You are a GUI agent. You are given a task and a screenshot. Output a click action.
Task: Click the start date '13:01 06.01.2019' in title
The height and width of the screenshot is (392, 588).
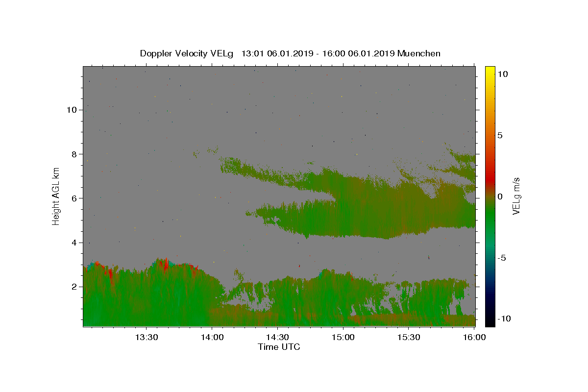click(277, 53)
